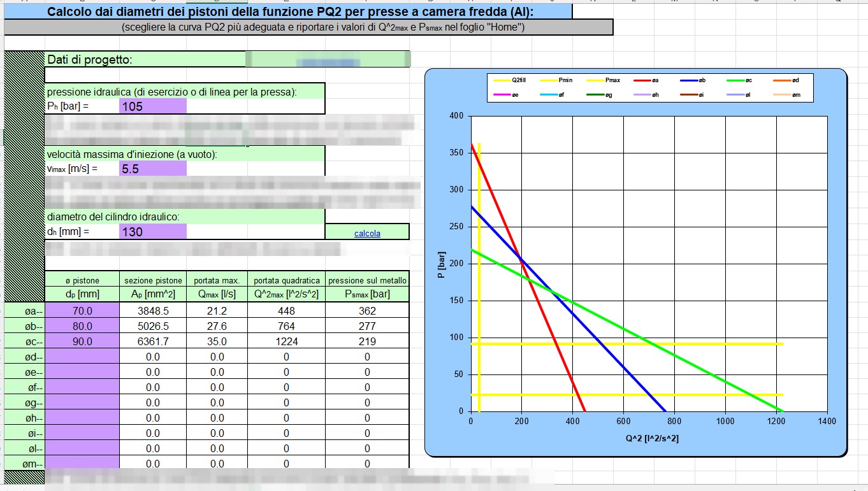This screenshot has height=491, width=868.
Task: Click the 'øg' entry in the chart legend
Action: [600, 95]
